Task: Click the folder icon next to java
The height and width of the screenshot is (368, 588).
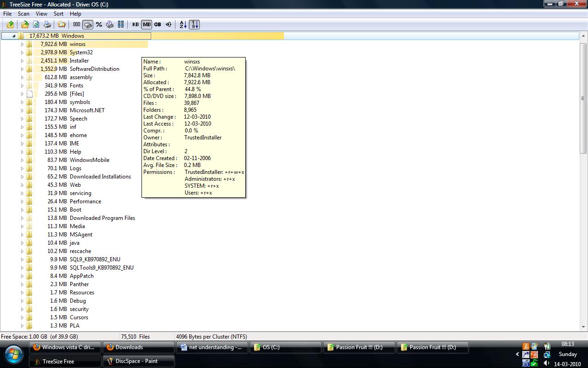Action: [x=29, y=243]
